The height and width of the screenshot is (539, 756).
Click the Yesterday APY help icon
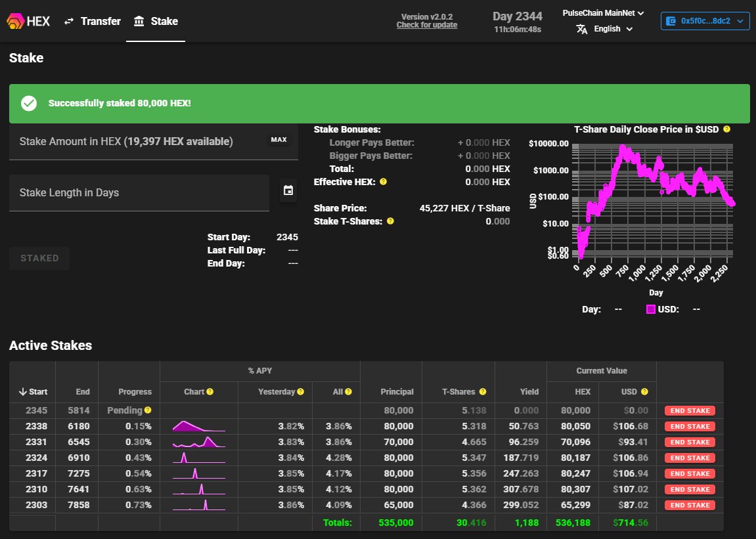300,392
